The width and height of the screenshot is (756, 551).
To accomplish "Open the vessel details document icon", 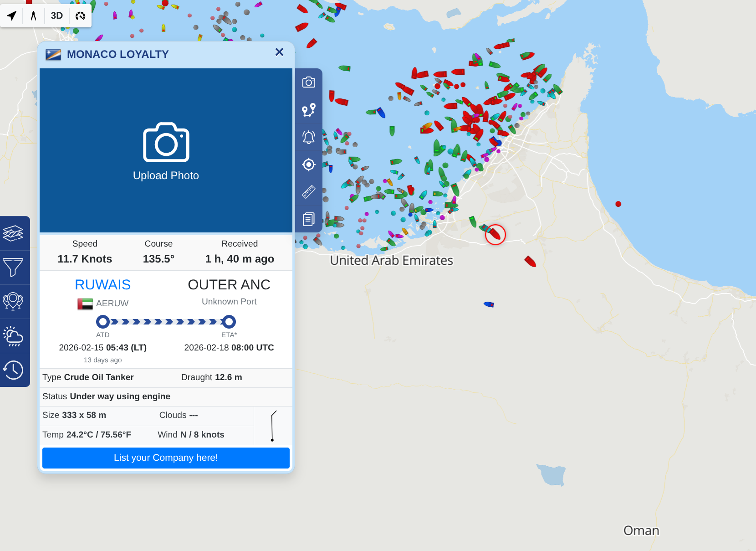I will (309, 219).
